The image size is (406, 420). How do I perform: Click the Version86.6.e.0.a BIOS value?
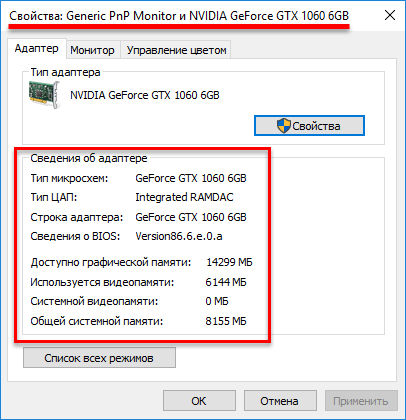point(179,236)
